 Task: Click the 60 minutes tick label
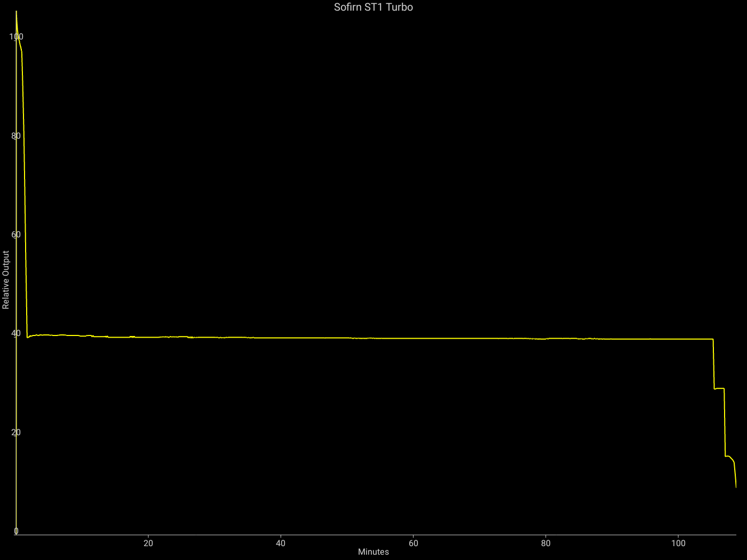[x=413, y=543]
